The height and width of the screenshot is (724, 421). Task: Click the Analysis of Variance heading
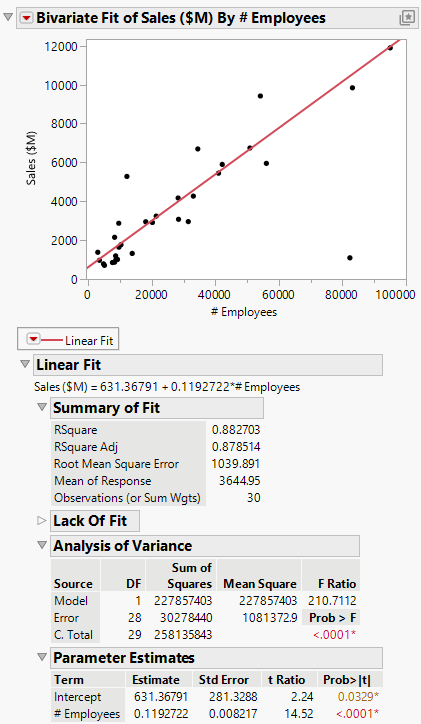tap(204, 546)
